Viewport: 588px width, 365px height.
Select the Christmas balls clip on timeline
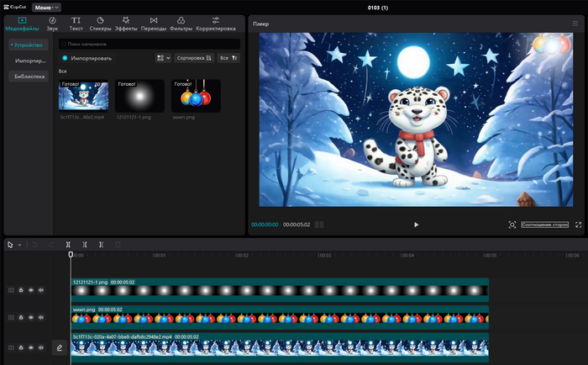coord(280,317)
